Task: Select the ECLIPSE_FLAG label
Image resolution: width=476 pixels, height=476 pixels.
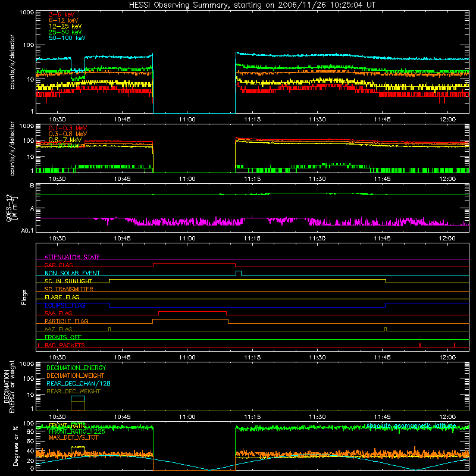Action: tap(65, 305)
